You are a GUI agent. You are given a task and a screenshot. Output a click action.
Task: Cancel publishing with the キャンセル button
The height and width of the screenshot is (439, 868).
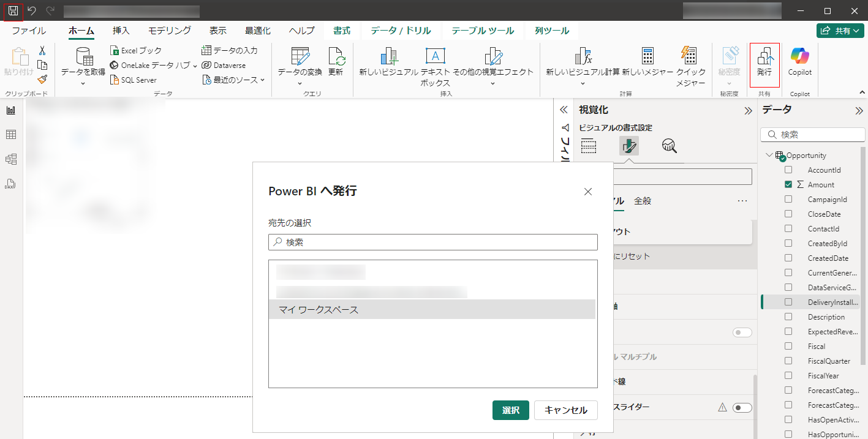pos(565,410)
